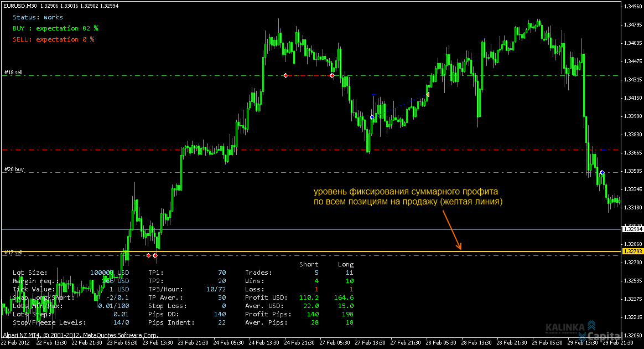Click the TP2 value 20
The image size is (644, 349).
(x=222, y=281)
